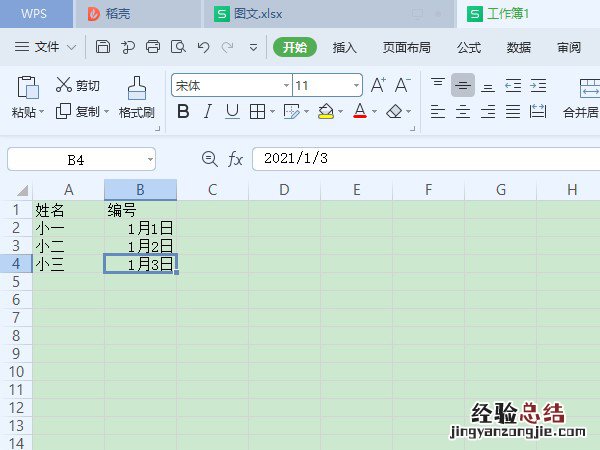The image size is (600, 450).
Task: Open the font name dropdown (宋体)
Action: [286, 86]
